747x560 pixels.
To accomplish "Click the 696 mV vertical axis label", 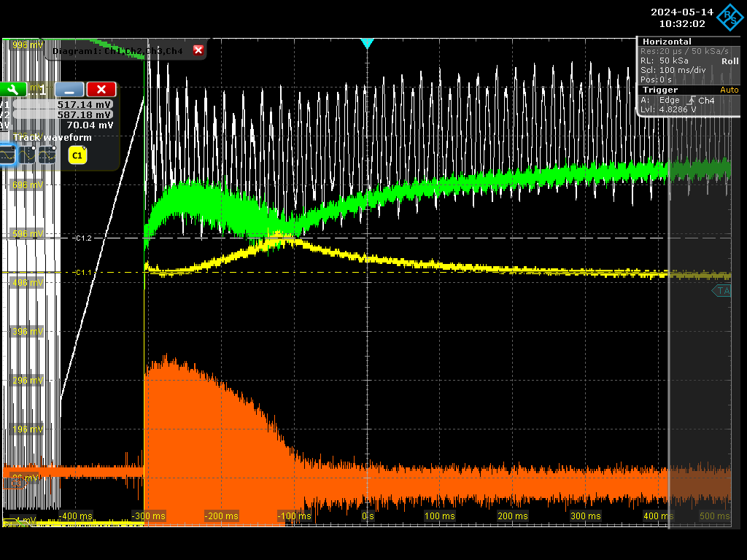I will (27, 184).
